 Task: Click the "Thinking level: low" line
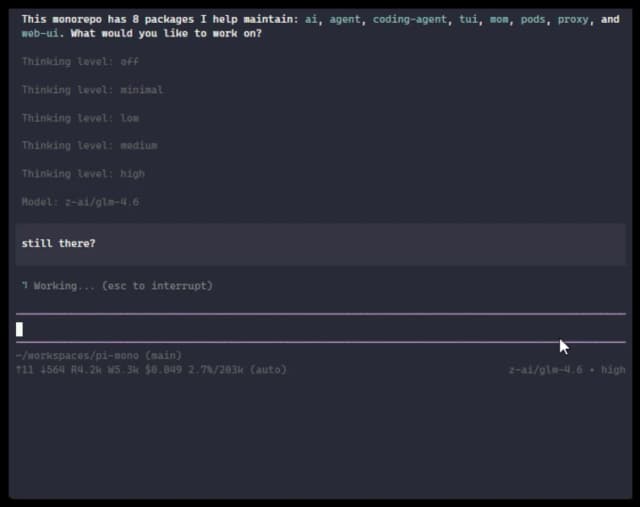(80, 118)
